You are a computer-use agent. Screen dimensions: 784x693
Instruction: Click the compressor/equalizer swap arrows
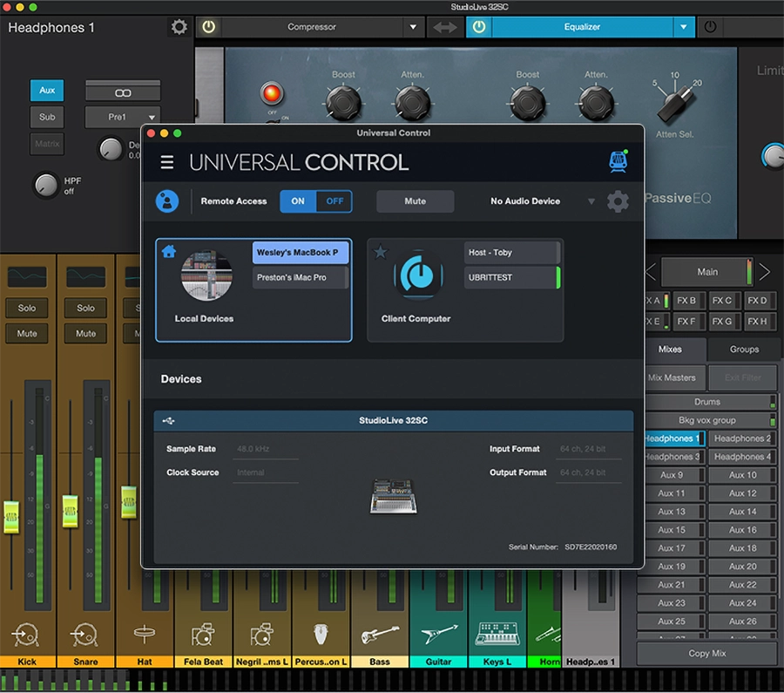click(x=444, y=27)
